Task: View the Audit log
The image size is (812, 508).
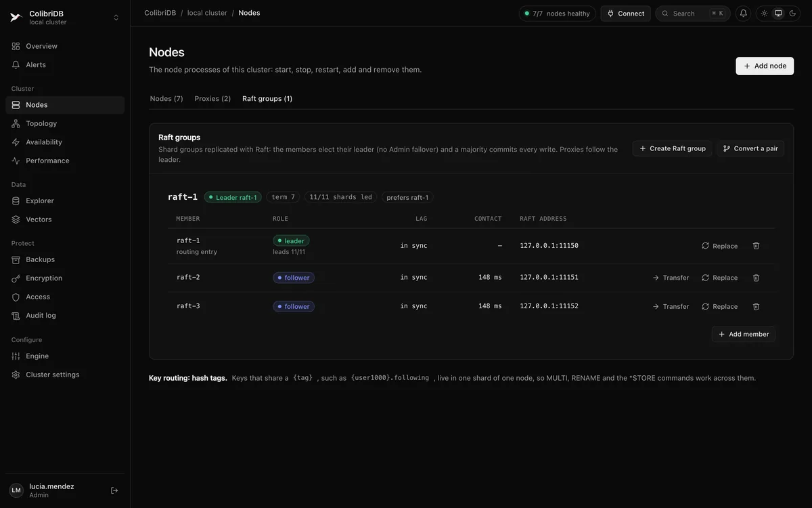Action: (x=65, y=316)
